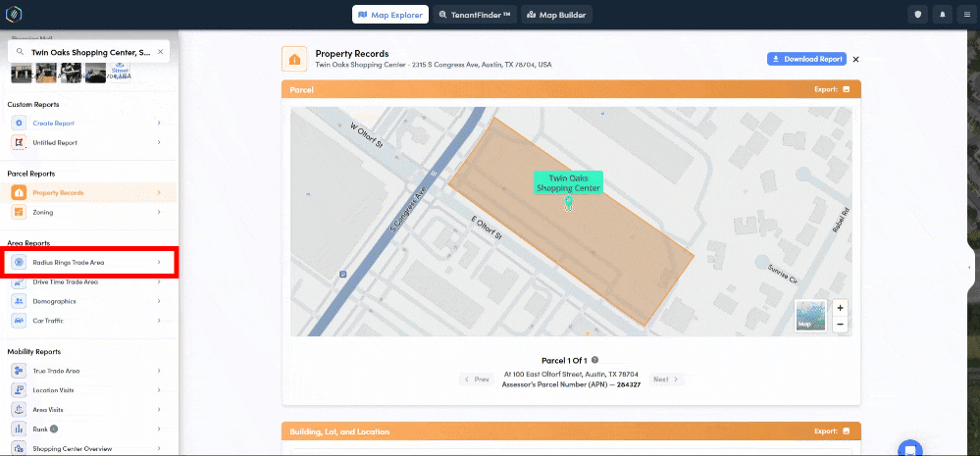Click the shield icon in top bar

(x=918, y=15)
